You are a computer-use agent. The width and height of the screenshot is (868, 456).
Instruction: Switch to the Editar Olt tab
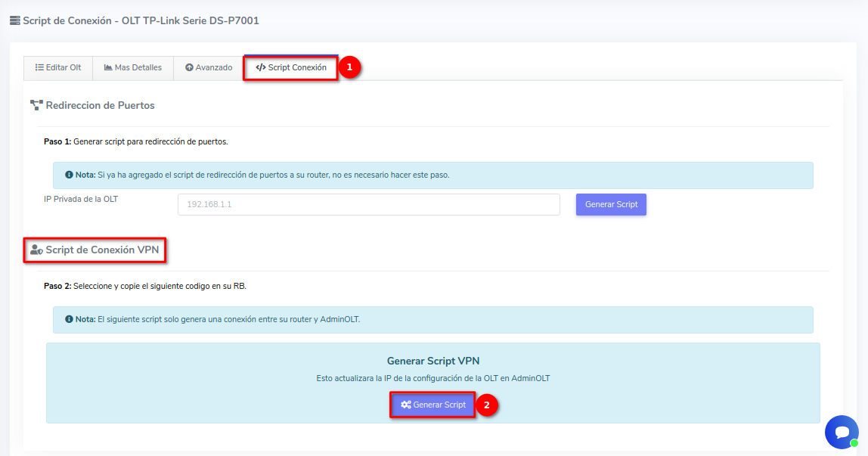click(58, 67)
